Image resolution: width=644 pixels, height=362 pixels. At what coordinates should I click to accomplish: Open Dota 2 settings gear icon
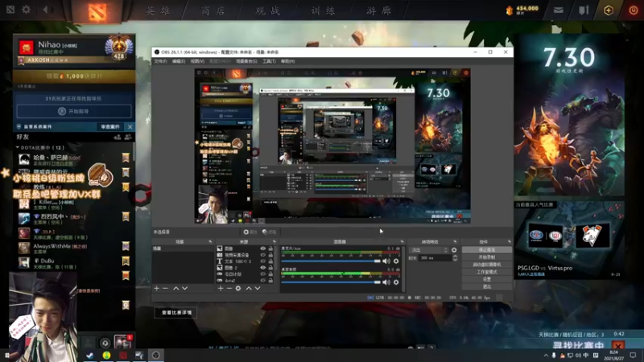point(26,9)
